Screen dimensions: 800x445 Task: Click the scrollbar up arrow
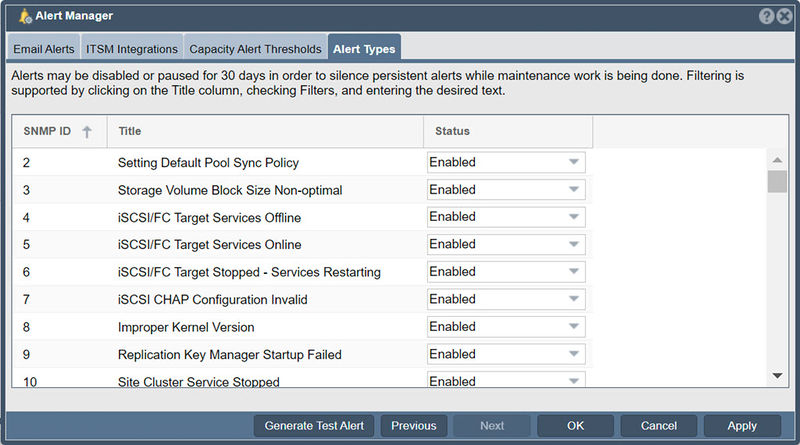tap(777, 160)
